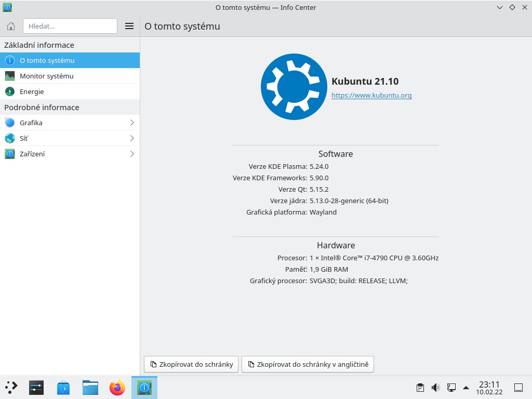The width and height of the screenshot is (532, 399).
Task: Open the https://www.kubuntu.org link
Action: pos(371,96)
